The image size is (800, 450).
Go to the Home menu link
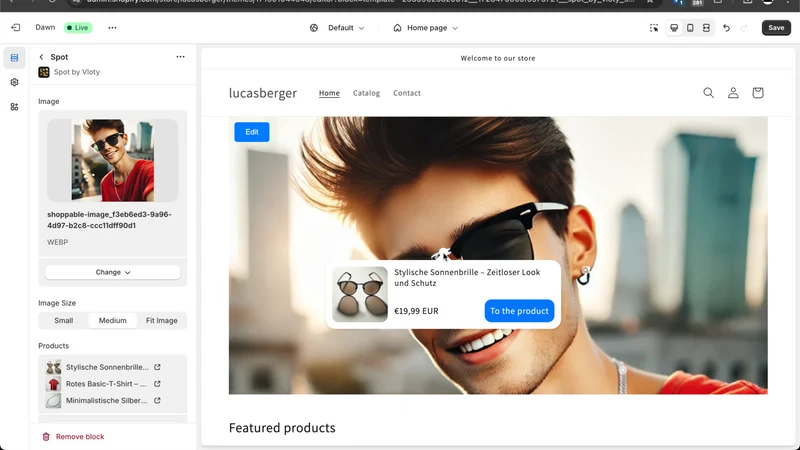click(x=329, y=93)
